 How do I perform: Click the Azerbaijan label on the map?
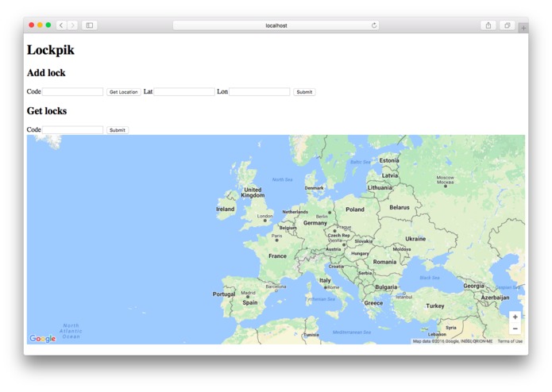click(495, 298)
